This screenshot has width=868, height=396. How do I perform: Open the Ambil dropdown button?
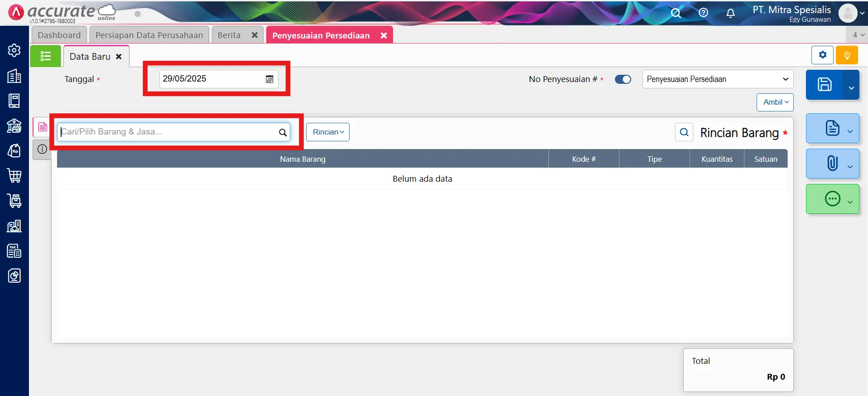[775, 102]
